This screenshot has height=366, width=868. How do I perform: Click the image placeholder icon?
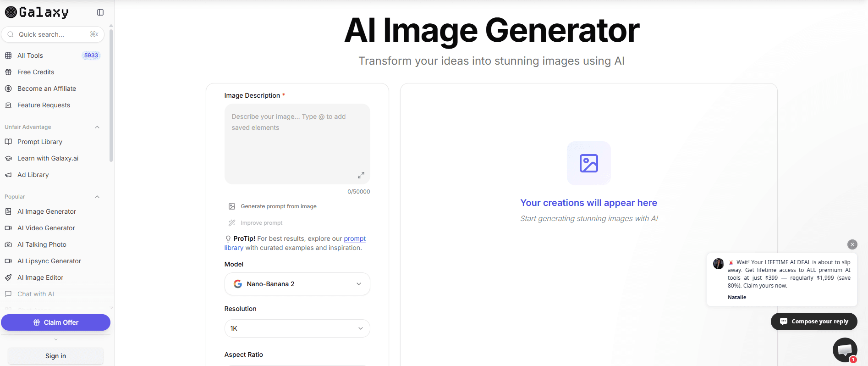pyautogui.click(x=589, y=163)
